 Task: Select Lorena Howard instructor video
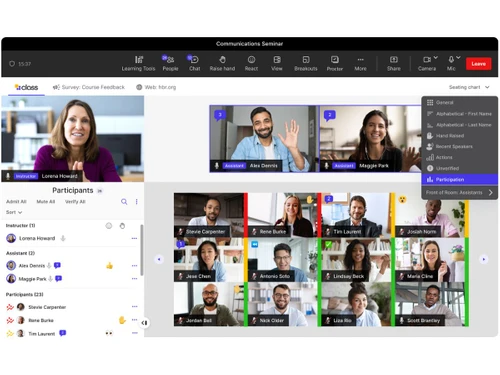click(73, 139)
